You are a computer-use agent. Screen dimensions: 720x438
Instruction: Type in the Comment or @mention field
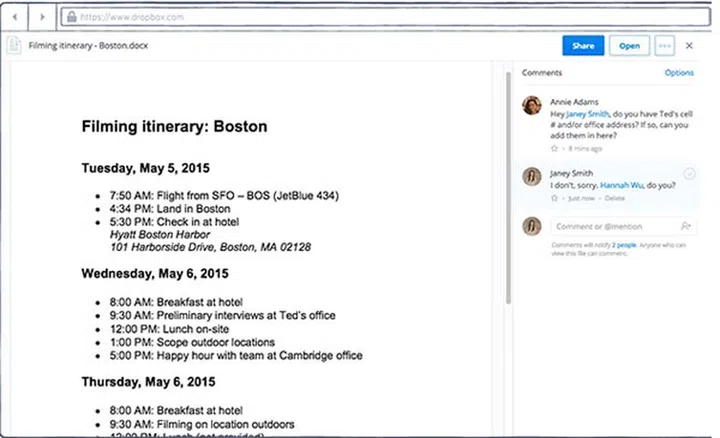[x=623, y=226]
